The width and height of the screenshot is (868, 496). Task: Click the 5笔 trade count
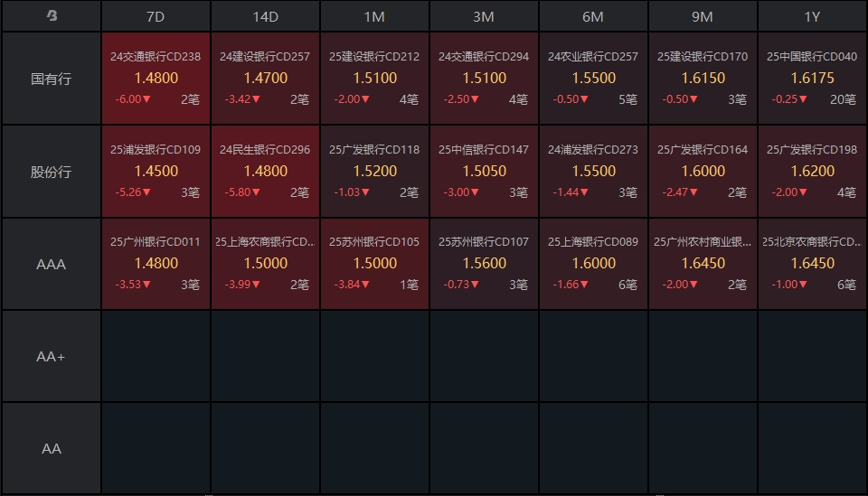coord(627,99)
